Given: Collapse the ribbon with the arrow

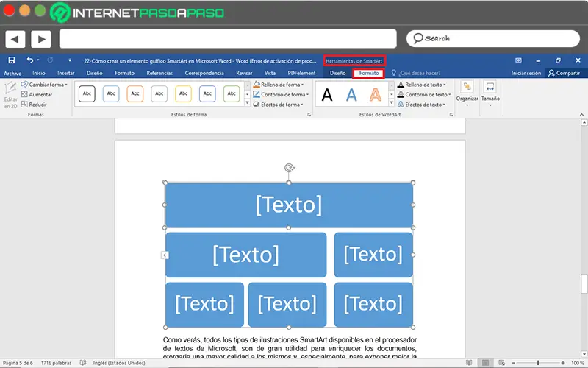Looking at the screenshot, I should tap(581, 115).
